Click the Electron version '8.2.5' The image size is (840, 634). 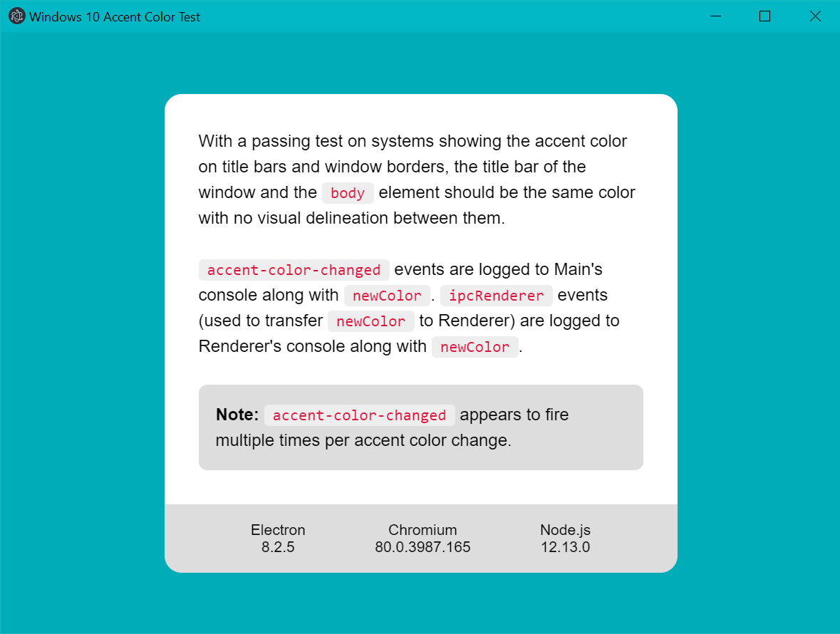point(278,547)
